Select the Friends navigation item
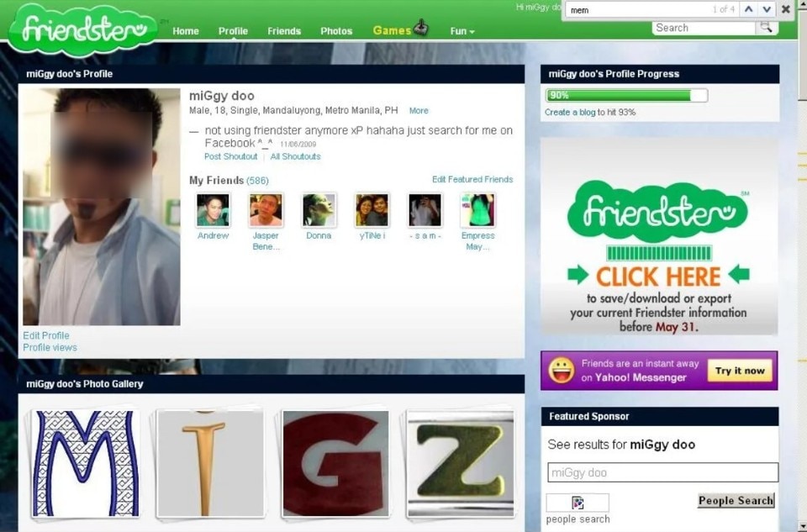807x532 pixels. pyautogui.click(x=284, y=31)
